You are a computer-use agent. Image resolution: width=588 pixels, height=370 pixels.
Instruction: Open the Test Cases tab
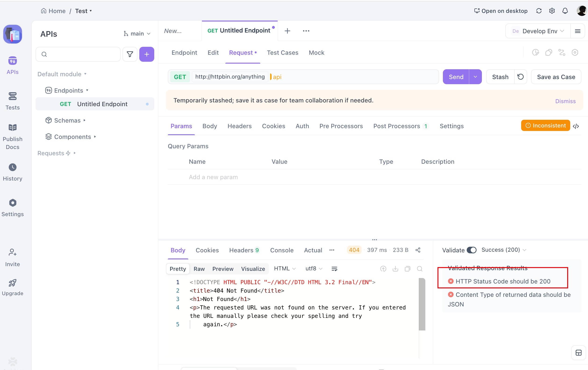[x=282, y=53]
